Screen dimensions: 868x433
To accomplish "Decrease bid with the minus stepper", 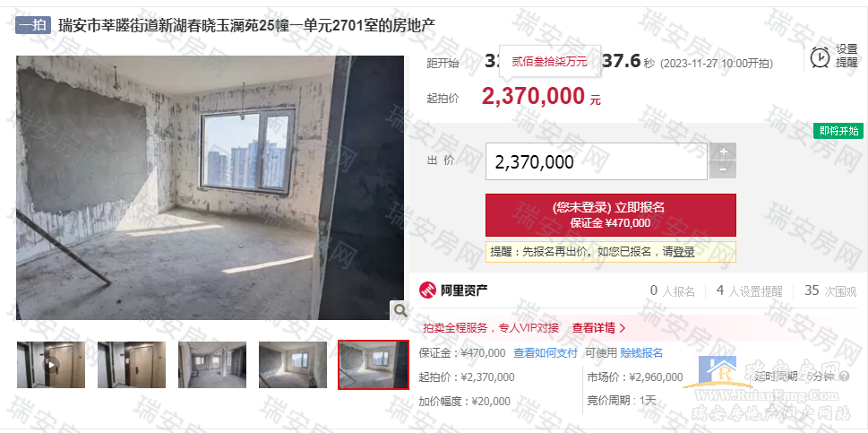I will point(723,170).
